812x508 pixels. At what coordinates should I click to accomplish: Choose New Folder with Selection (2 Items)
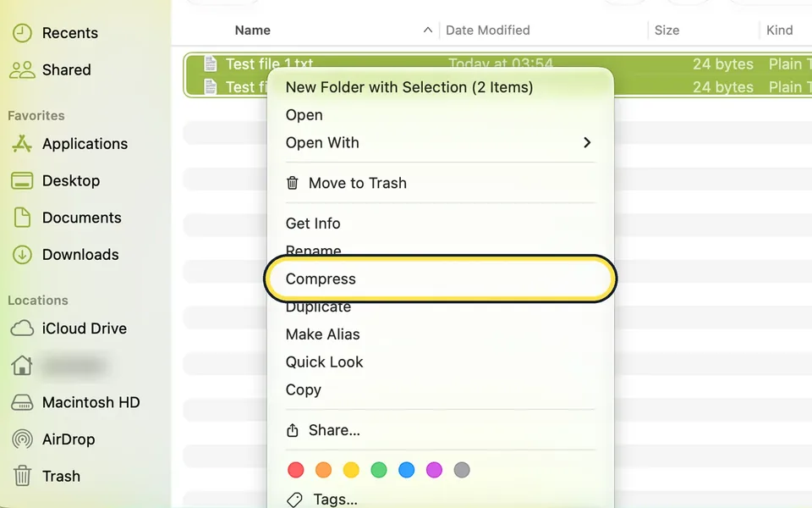tap(409, 87)
